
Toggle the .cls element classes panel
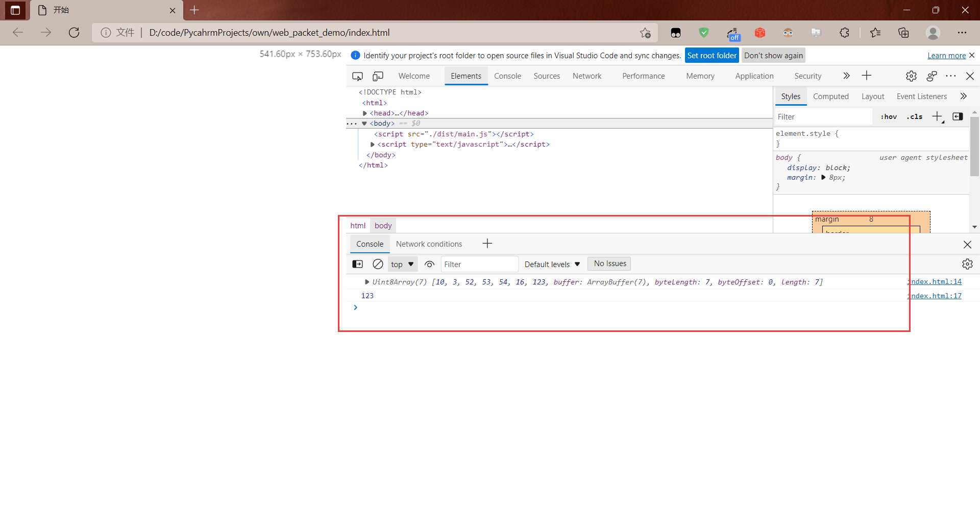pyautogui.click(x=915, y=117)
